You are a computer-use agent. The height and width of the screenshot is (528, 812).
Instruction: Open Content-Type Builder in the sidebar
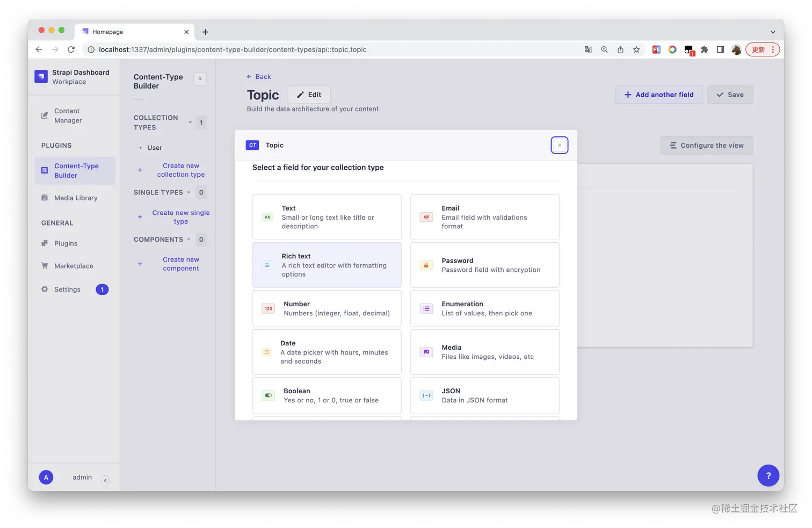coord(75,171)
